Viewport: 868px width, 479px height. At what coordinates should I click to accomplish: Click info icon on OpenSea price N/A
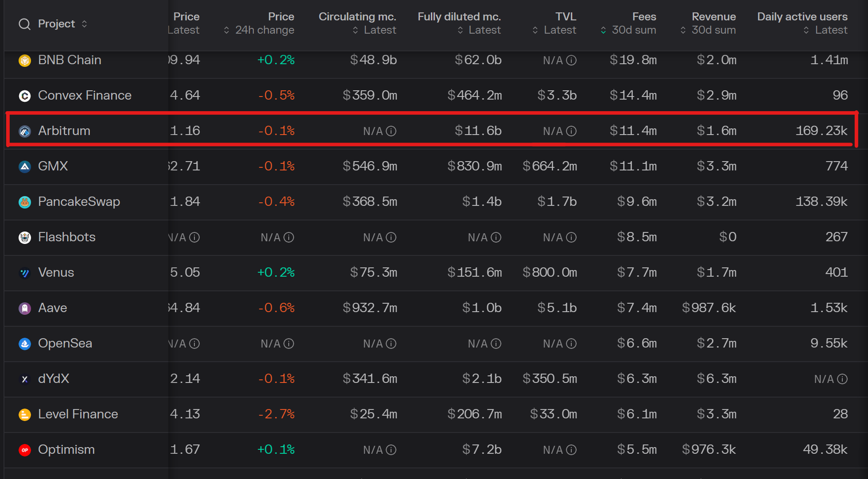tap(194, 344)
